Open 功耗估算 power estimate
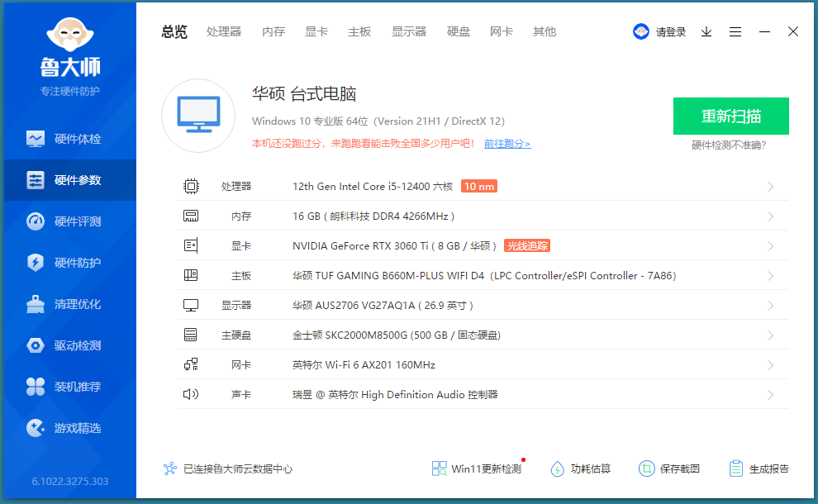The image size is (818, 504). (x=580, y=468)
